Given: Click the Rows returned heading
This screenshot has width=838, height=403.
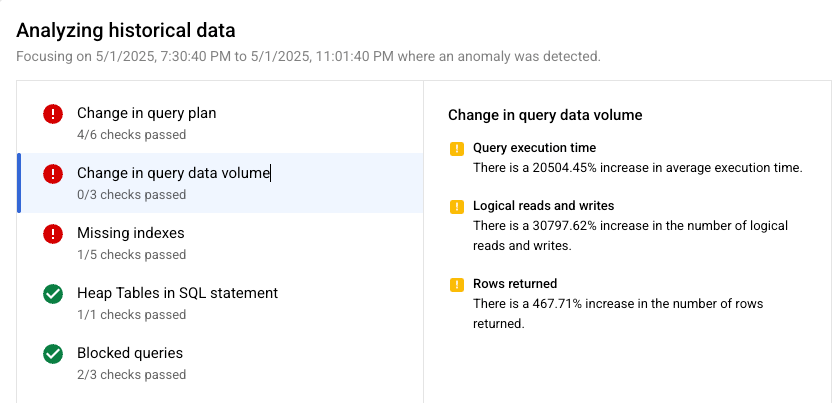Looking at the screenshot, I should click(514, 284).
